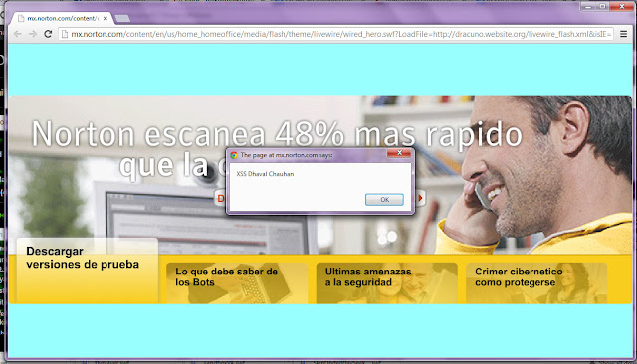This screenshot has width=637, height=364.
Task: Click the 'XSS Dhaval Chauhan' alert text
Action: pyautogui.click(x=265, y=174)
